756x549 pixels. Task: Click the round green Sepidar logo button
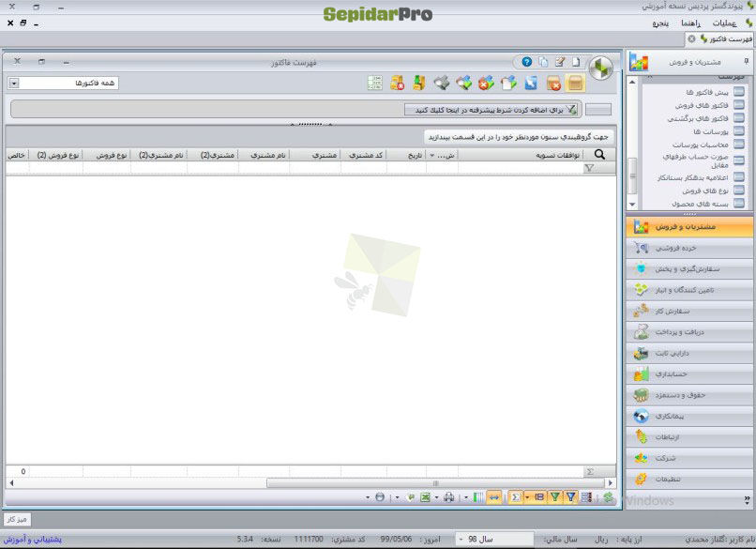[x=600, y=68]
